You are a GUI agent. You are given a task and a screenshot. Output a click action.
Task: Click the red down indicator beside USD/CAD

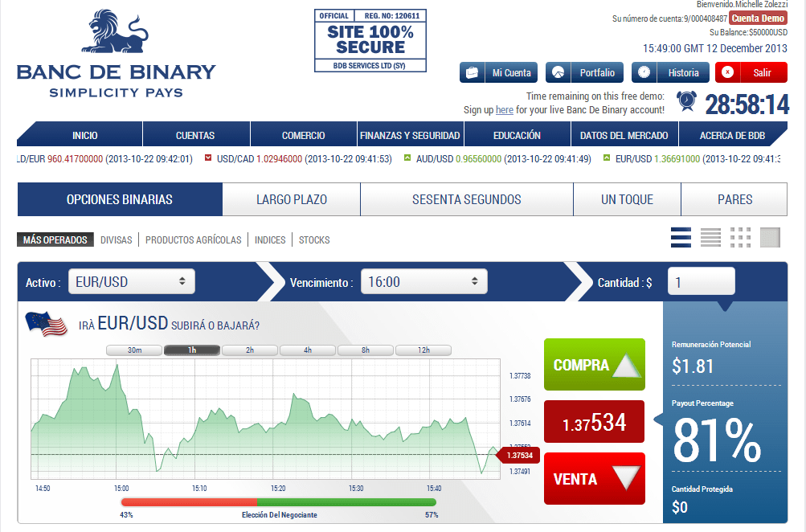pyautogui.click(x=208, y=158)
